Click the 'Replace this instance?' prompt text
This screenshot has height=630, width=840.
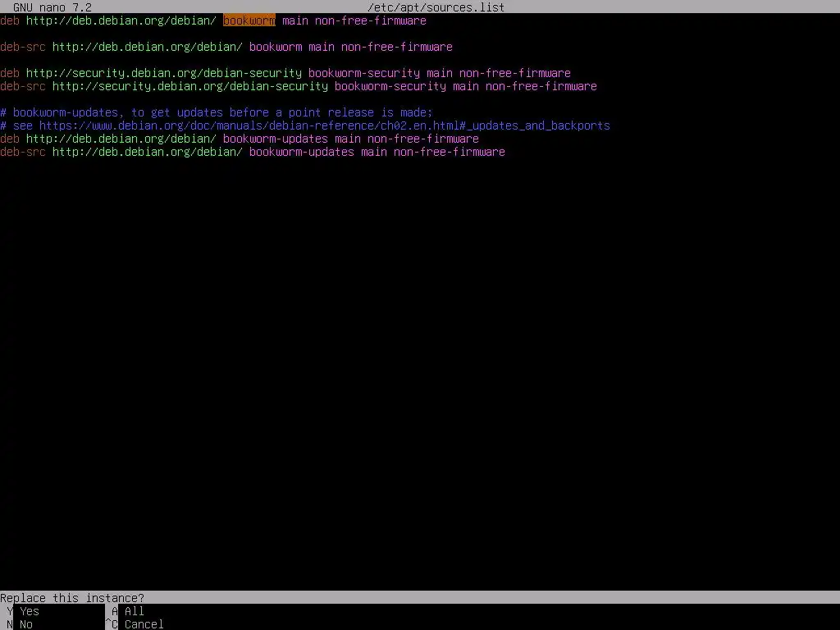click(72, 598)
